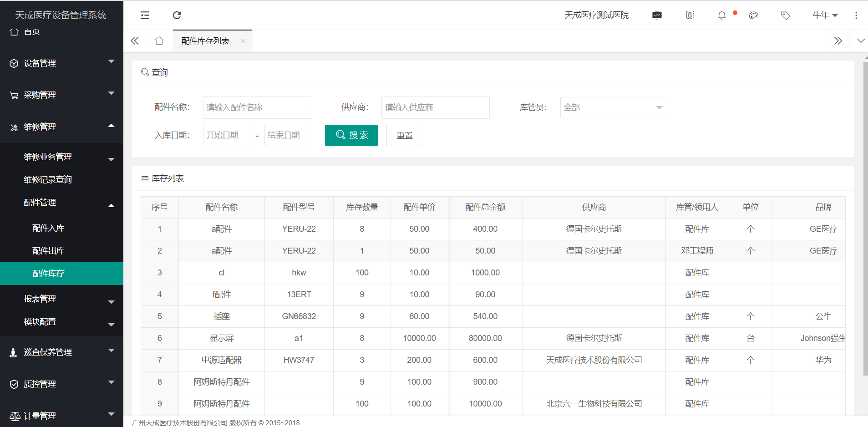This screenshot has height=427, width=868.
Task: Select supplier 天成医疗技术股份有限公司 in table
Action: pyautogui.click(x=594, y=360)
